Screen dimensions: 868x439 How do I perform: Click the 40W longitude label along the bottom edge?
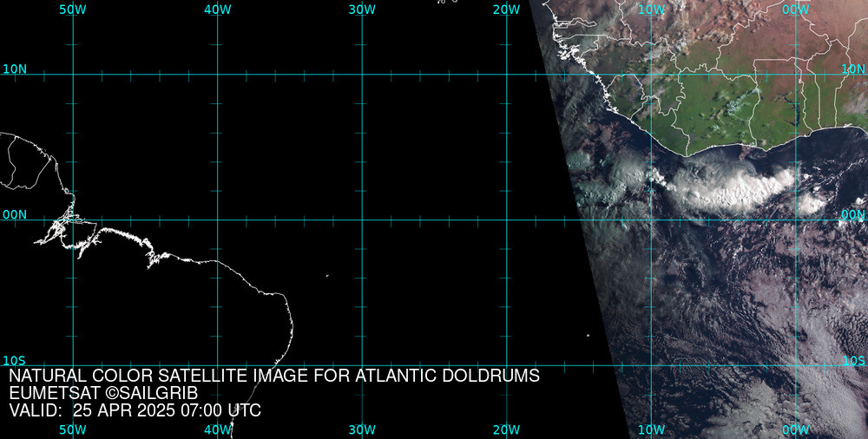tap(218, 429)
